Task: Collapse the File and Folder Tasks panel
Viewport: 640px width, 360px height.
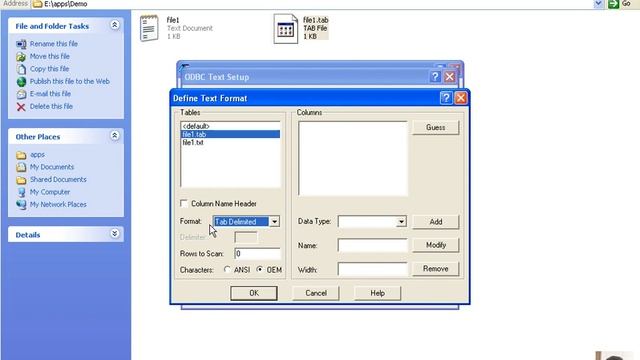Action: point(115,25)
